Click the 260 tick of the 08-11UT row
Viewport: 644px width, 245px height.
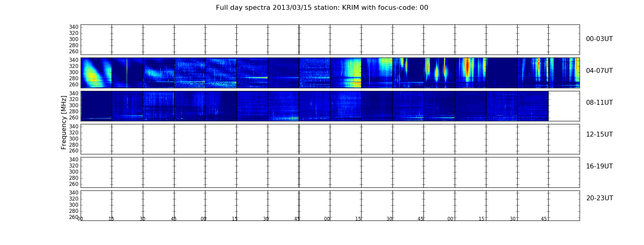(x=74, y=118)
